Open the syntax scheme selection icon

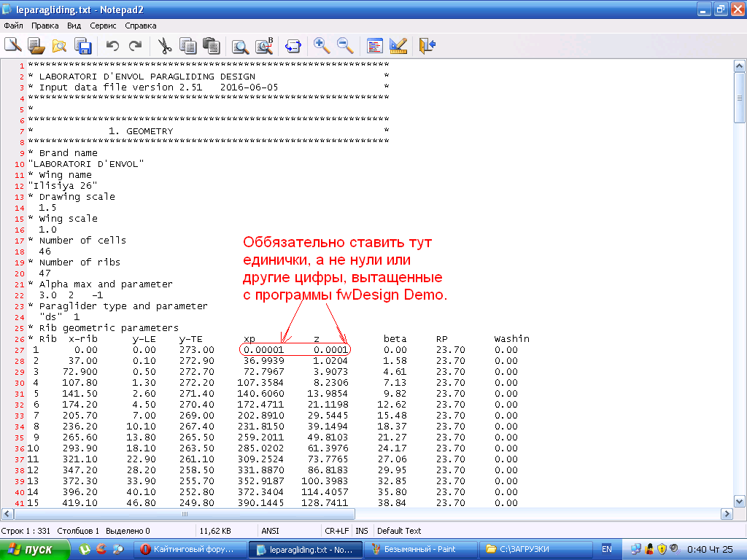click(x=375, y=46)
